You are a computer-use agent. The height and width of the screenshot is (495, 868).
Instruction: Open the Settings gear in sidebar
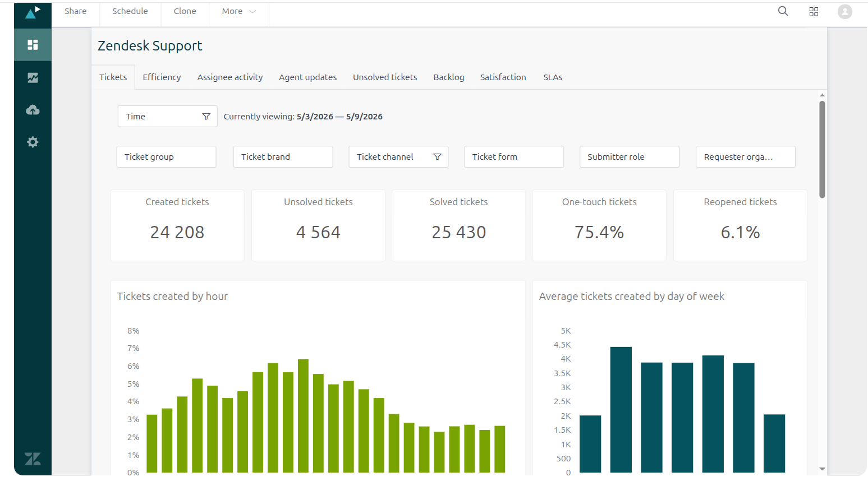pos(33,142)
